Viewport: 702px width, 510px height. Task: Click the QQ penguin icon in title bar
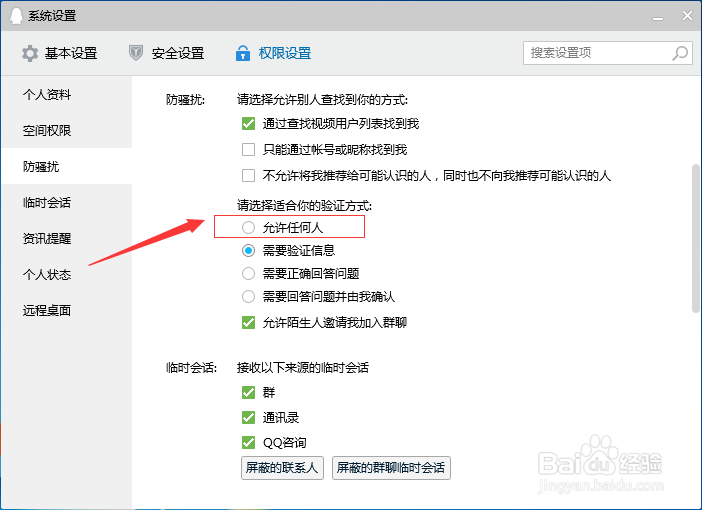tap(16, 16)
